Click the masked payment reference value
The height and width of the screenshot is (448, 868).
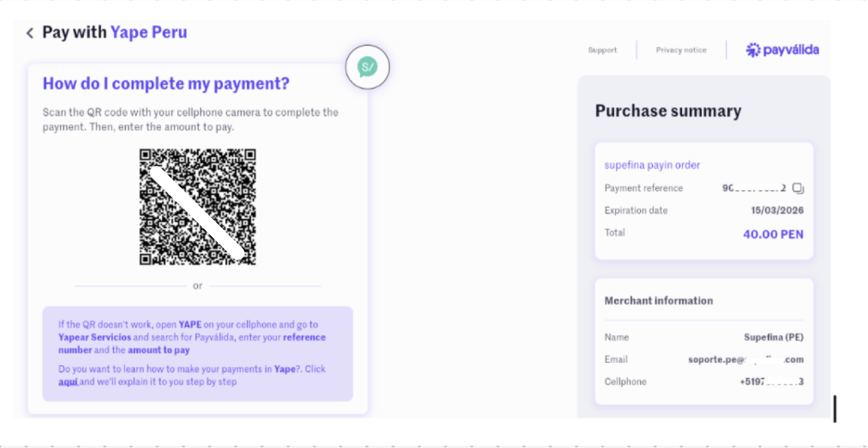[x=754, y=188]
